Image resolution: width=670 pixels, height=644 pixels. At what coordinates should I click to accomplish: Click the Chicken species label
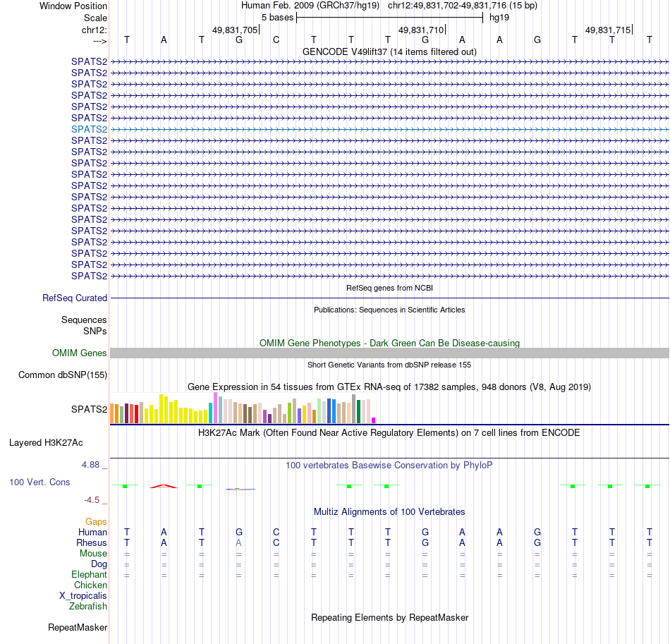(x=90, y=585)
